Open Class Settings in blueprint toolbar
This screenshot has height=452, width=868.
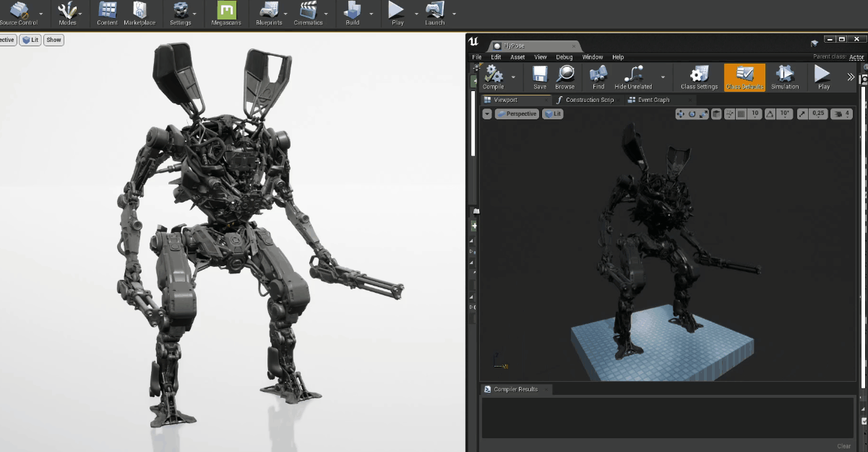699,74
